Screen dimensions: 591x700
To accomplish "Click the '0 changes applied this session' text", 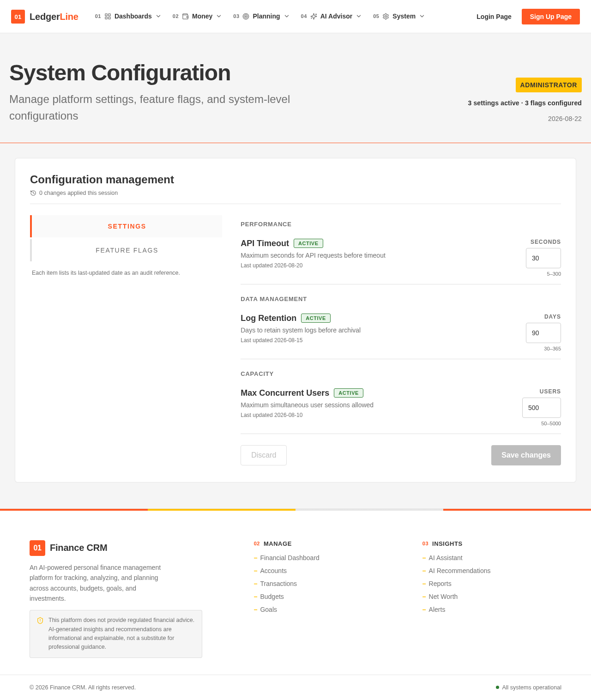I will 78,193.
